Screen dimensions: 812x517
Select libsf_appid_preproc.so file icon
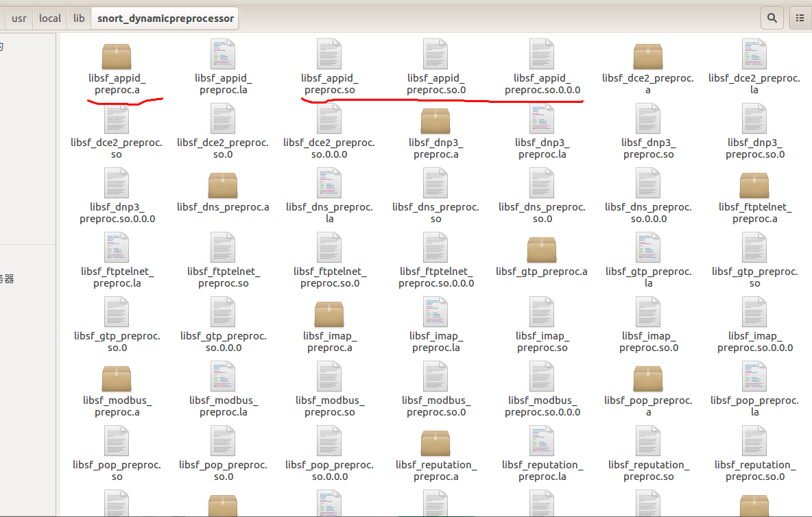click(x=329, y=54)
